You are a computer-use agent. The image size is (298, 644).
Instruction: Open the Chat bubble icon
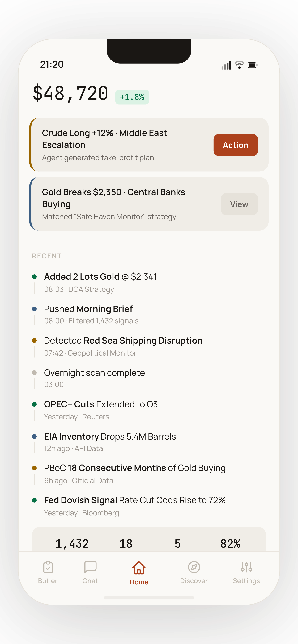90,567
